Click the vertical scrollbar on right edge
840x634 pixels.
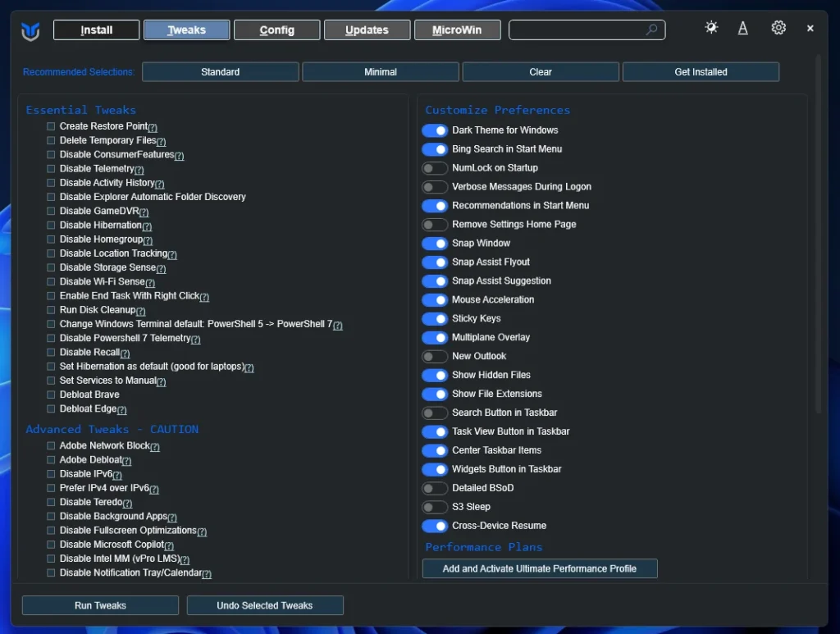(818, 233)
